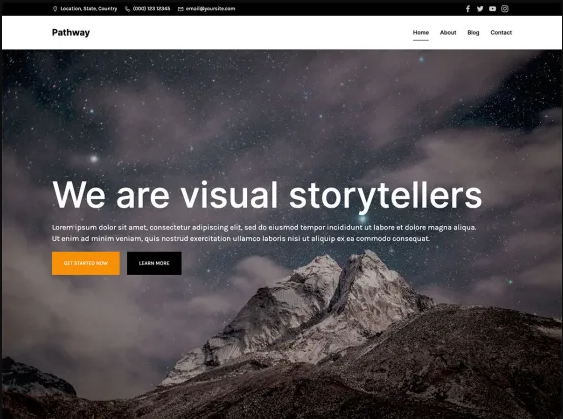Click the Learn More button

click(x=154, y=263)
